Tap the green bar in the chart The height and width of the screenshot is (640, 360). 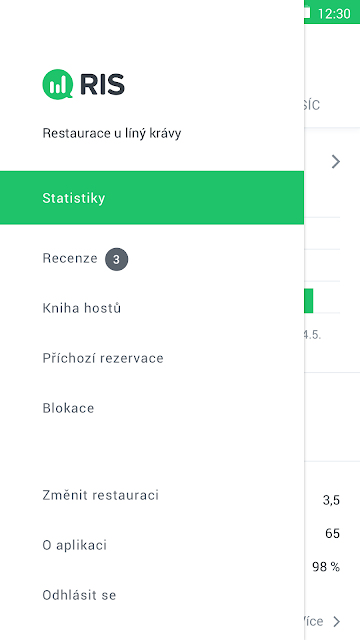(x=309, y=301)
